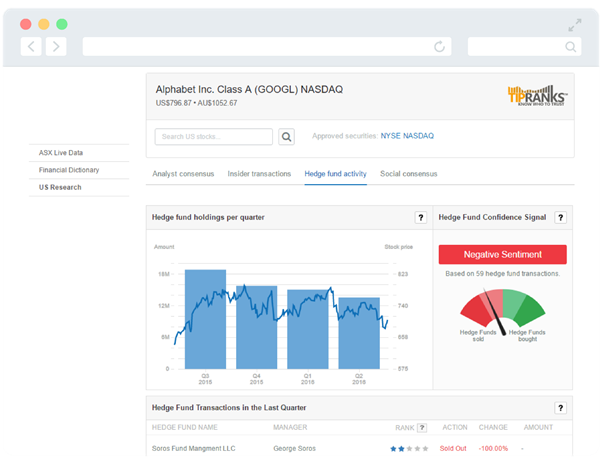
Task: Click the browser search magnifier icon
Action: (x=571, y=47)
